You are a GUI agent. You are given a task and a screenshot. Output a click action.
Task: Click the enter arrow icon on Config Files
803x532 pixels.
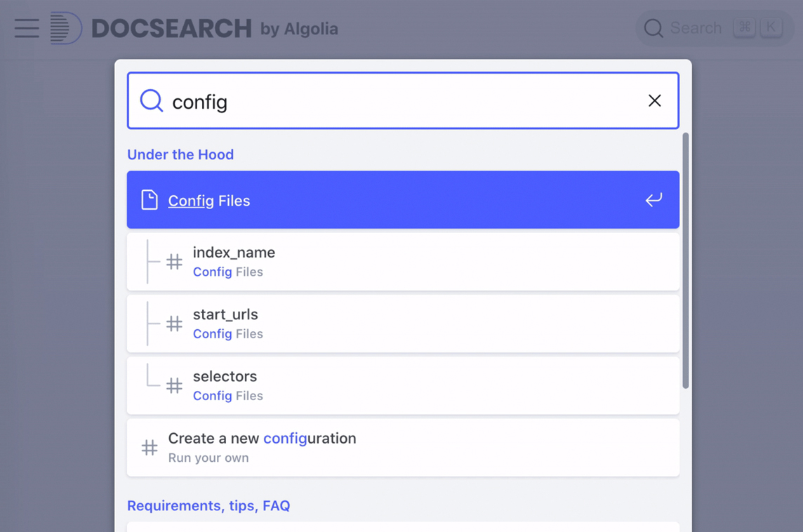tap(653, 200)
